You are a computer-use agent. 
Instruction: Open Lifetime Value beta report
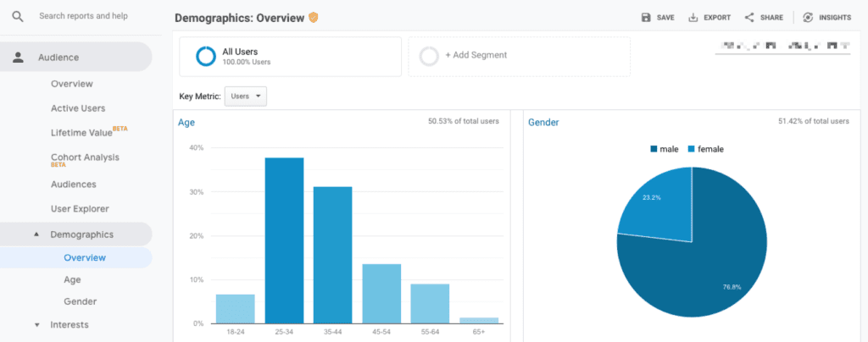tap(89, 132)
